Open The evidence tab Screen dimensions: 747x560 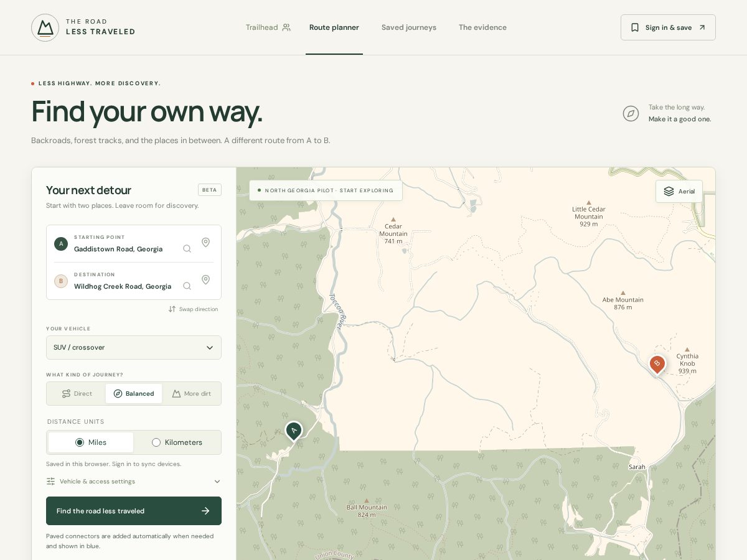click(x=482, y=27)
